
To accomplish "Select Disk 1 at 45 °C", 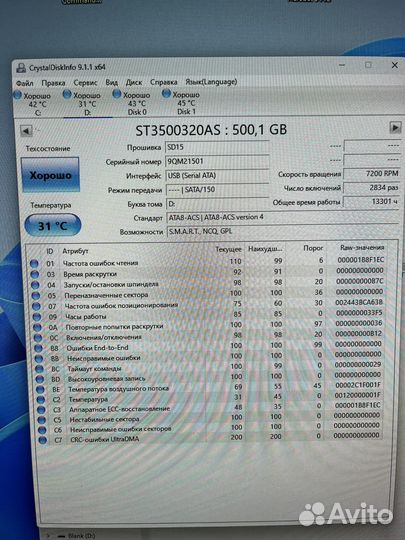I will pyautogui.click(x=181, y=103).
